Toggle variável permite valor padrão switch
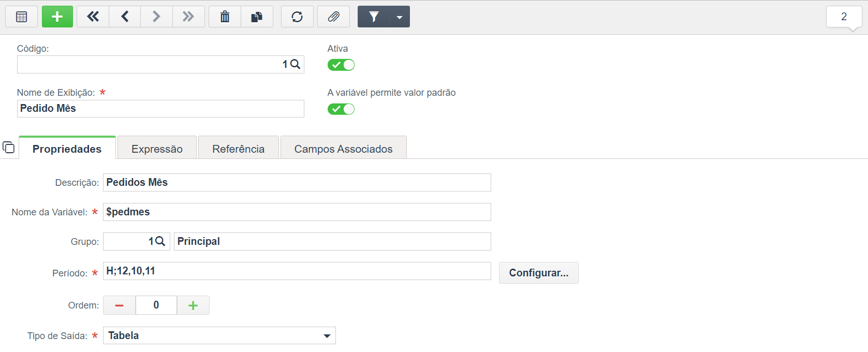 pyautogui.click(x=341, y=109)
